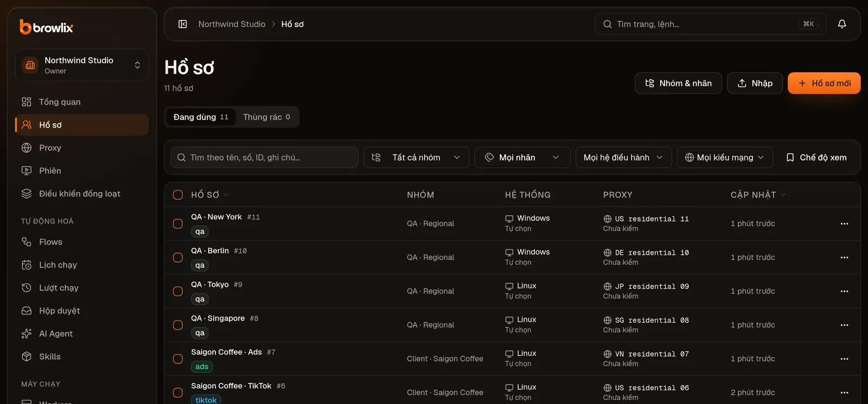Select QA · Berlin row checkbox

click(x=178, y=257)
